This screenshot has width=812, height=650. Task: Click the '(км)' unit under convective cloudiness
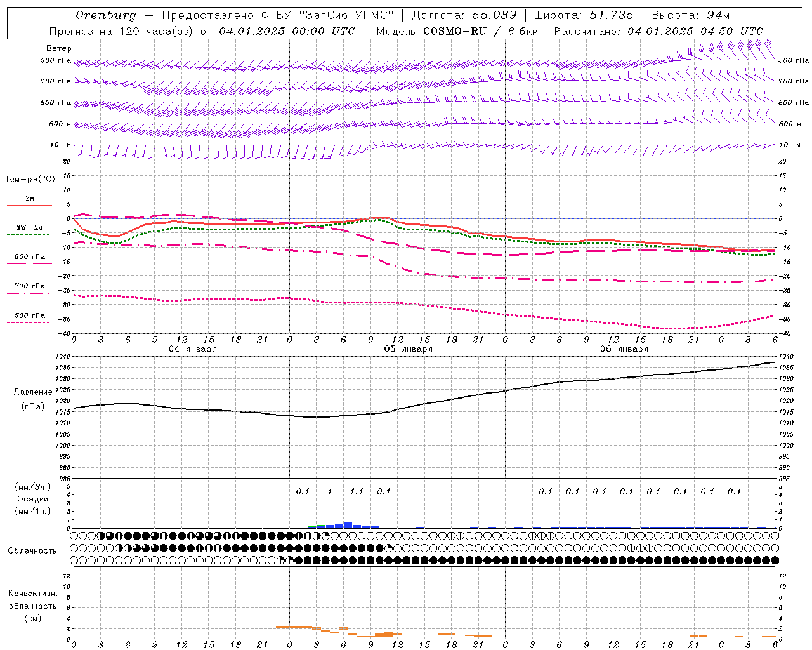[33, 618]
